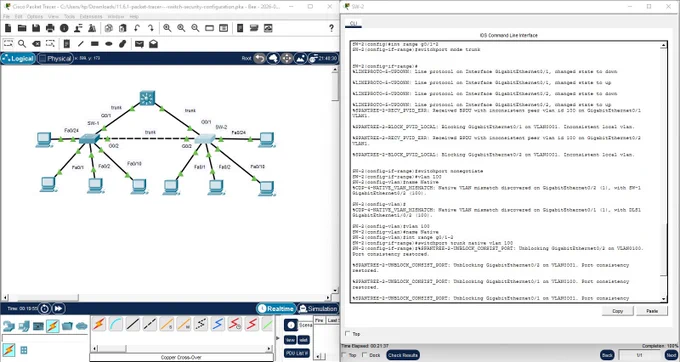Expand the PDU panel with the right arrow

(x=278, y=338)
